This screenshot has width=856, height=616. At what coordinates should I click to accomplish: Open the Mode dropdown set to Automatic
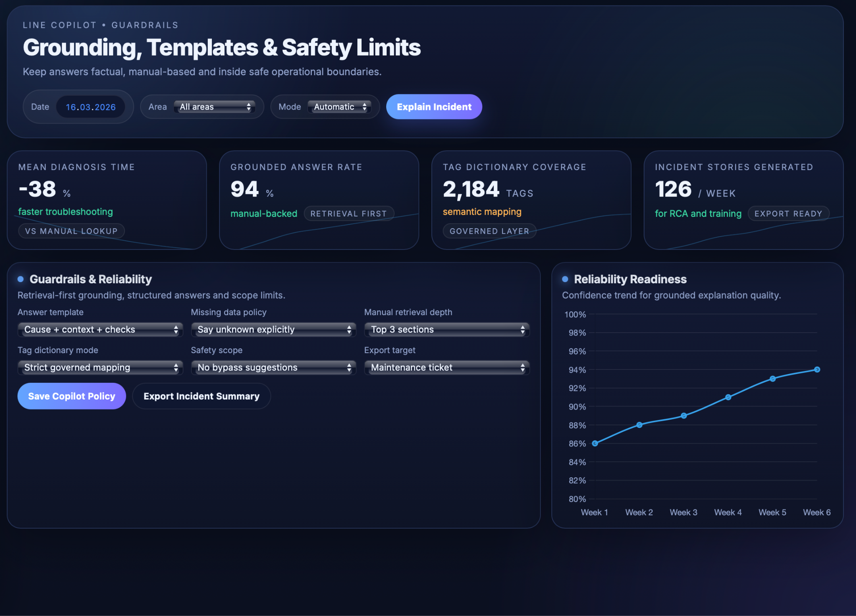coord(339,107)
